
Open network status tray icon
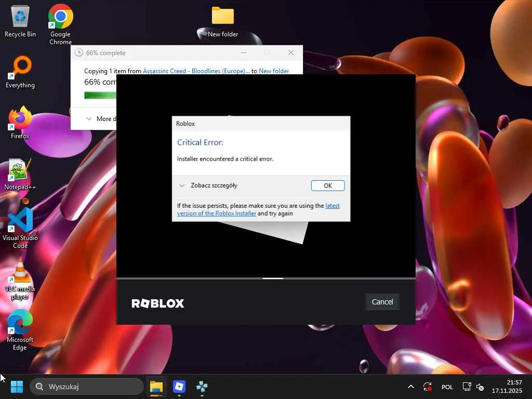pos(467,387)
